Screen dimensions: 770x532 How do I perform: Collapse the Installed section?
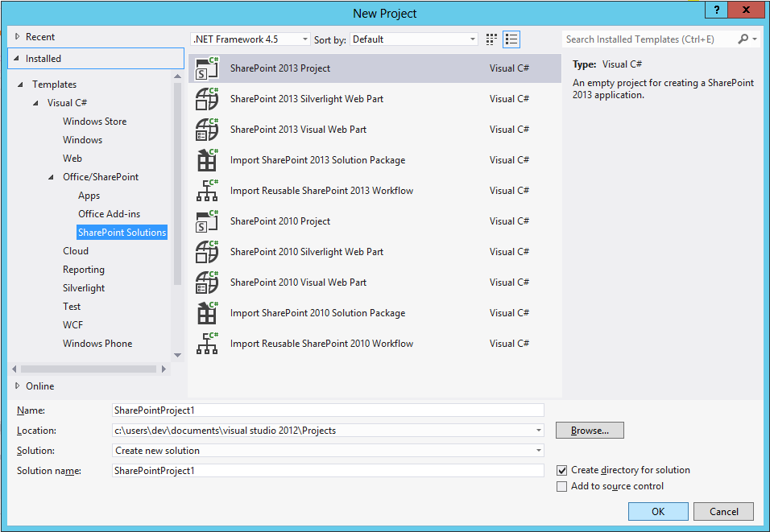[17, 59]
